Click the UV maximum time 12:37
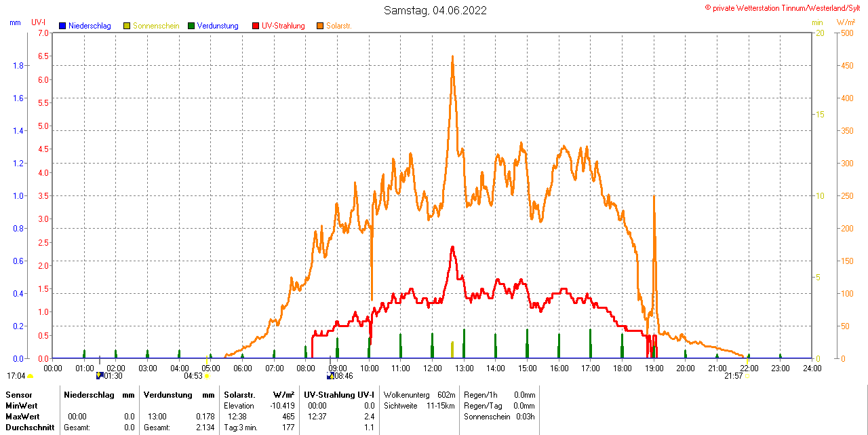The width and height of the screenshot is (868, 435). point(317,417)
